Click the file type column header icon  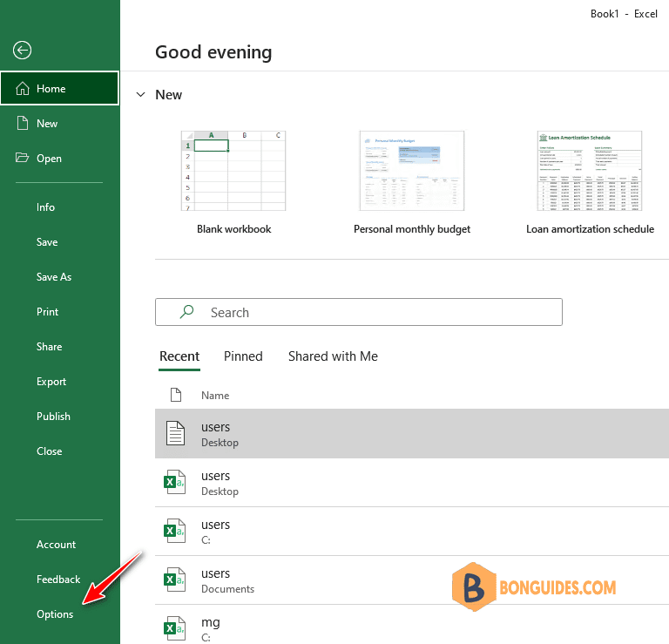[x=176, y=395]
